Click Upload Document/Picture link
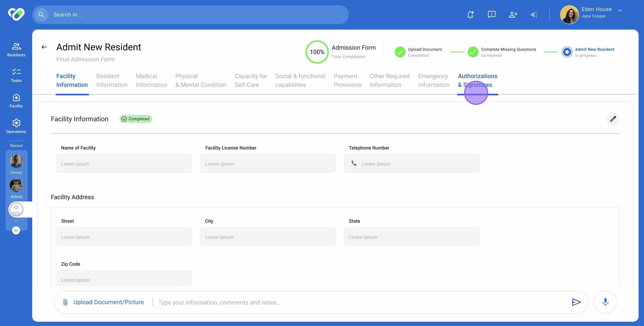 click(x=103, y=302)
